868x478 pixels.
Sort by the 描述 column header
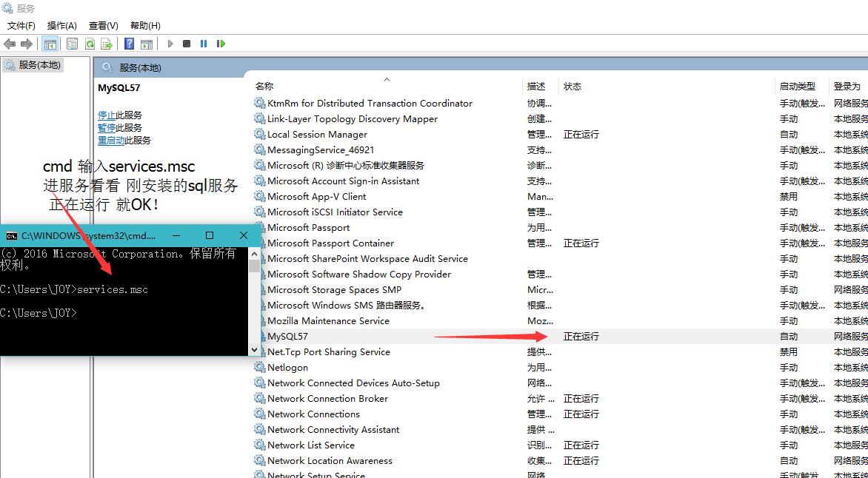pyautogui.click(x=536, y=87)
